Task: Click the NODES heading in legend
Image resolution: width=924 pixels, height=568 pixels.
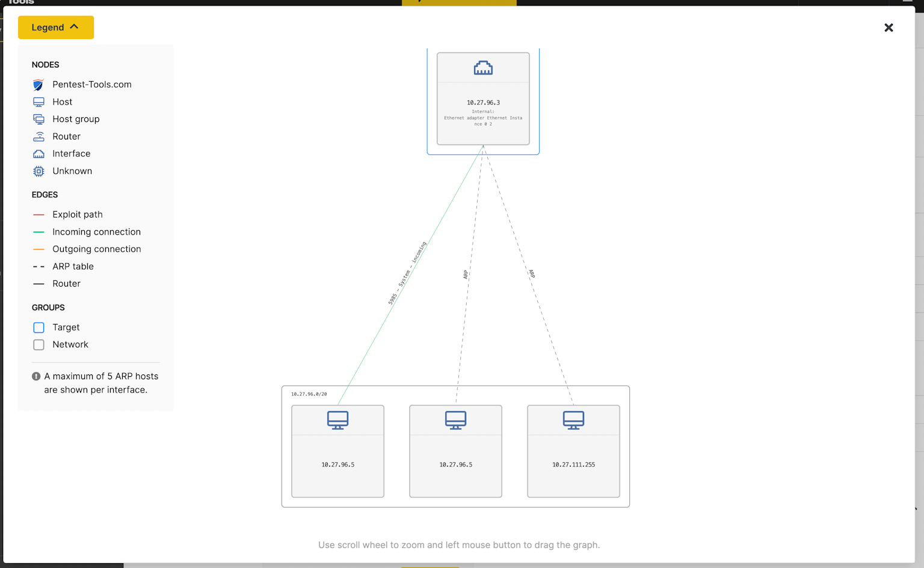Action: tap(46, 65)
